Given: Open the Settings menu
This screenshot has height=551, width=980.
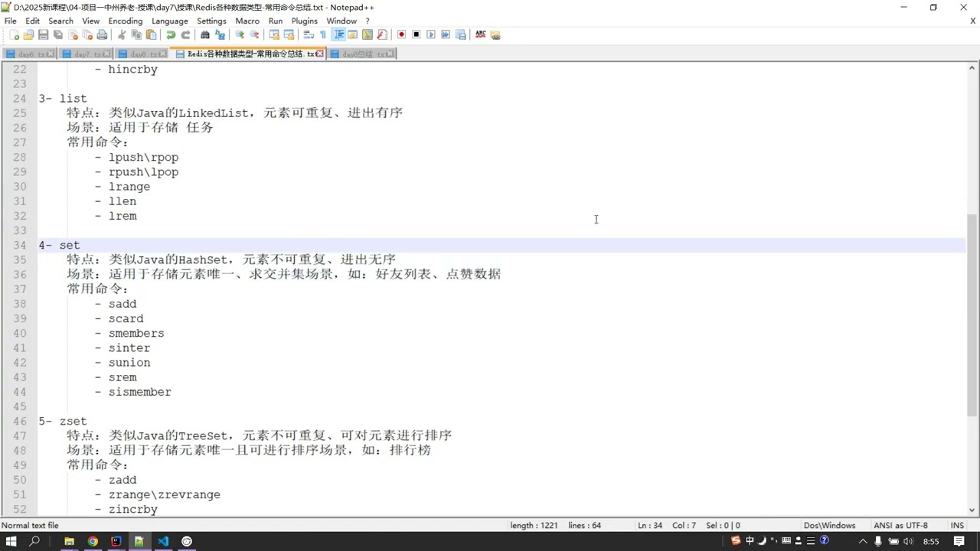Looking at the screenshot, I should 211,21.
